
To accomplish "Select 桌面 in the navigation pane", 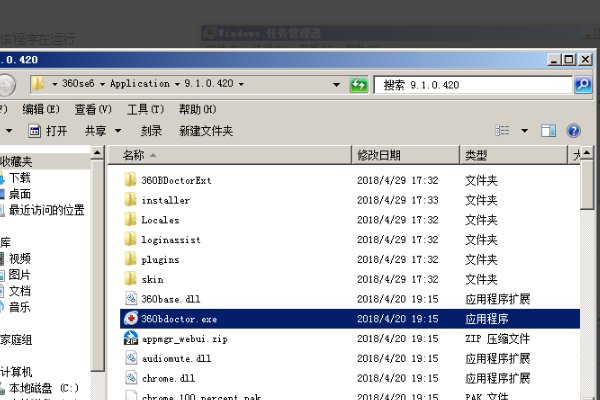I will [20, 194].
